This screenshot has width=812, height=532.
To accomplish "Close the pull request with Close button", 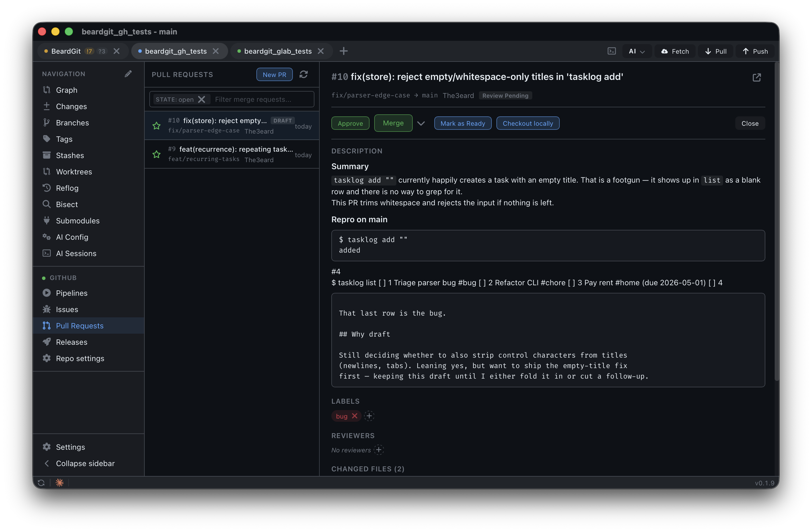I will click(x=750, y=124).
